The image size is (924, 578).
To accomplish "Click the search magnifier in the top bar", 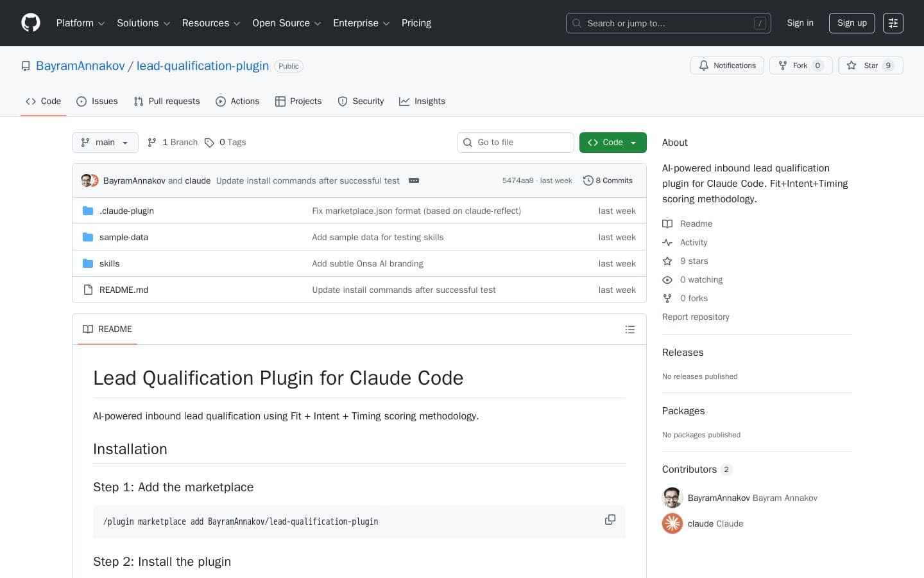I will click(x=576, y=23).
